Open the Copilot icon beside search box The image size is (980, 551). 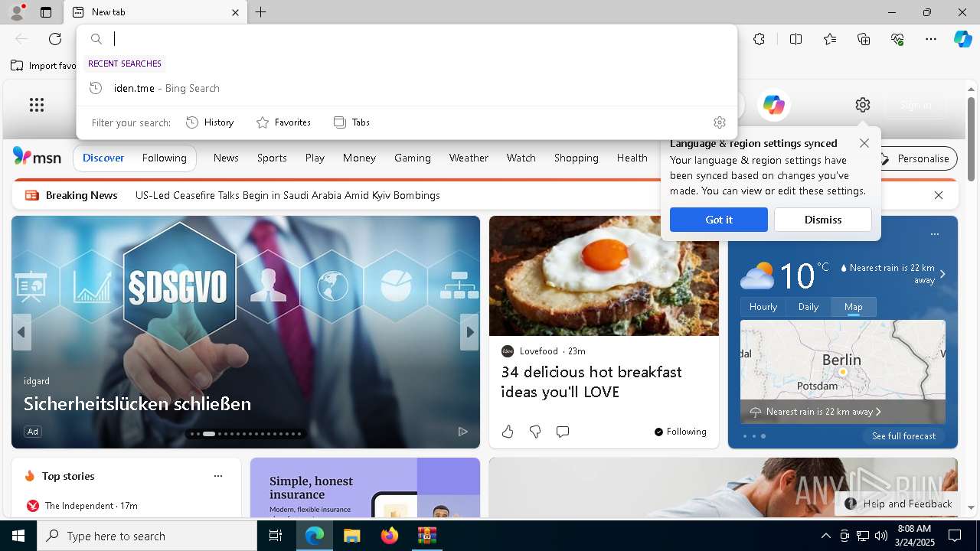tap(774, 105)
